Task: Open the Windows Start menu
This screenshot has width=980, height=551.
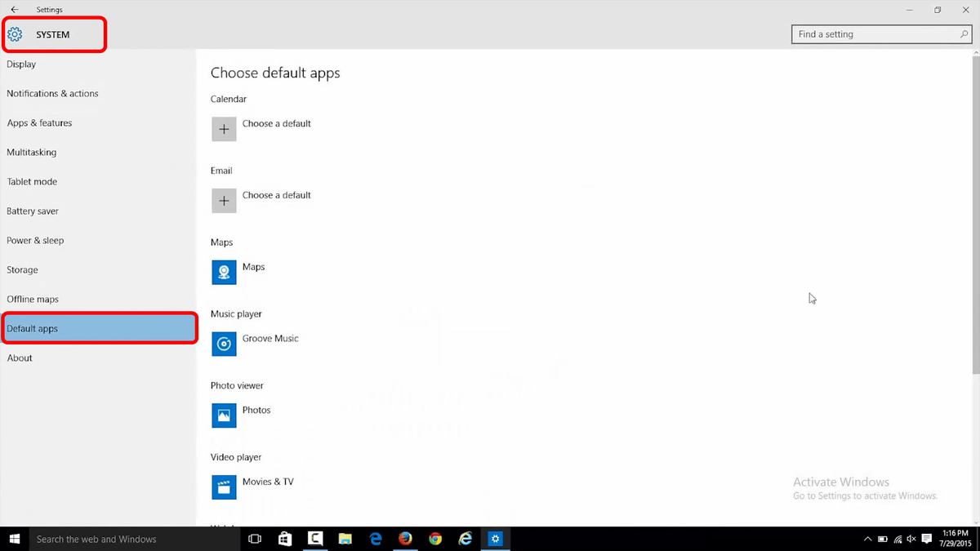Action: [14, 539]
